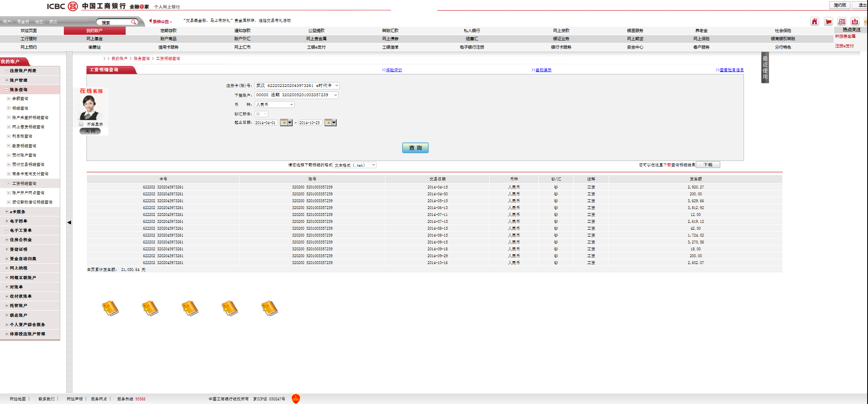
Task: Click the customer profile list icon
Action: click(842, 21)
